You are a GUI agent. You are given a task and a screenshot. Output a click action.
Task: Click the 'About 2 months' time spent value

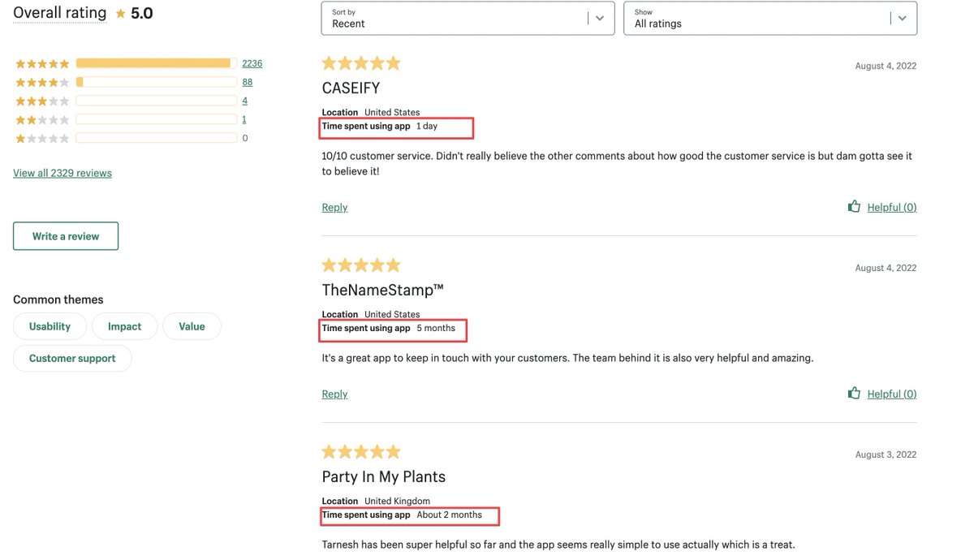[x=450, y=515]
